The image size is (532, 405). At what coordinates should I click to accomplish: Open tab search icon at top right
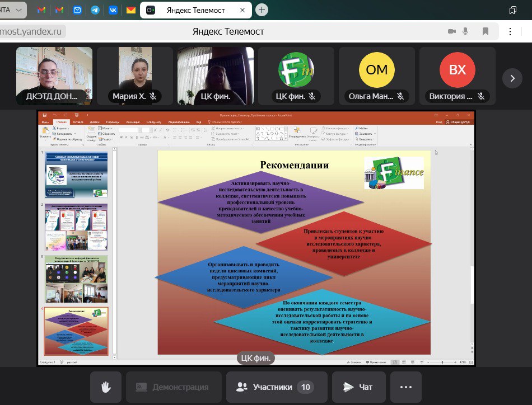click(512, 10)
